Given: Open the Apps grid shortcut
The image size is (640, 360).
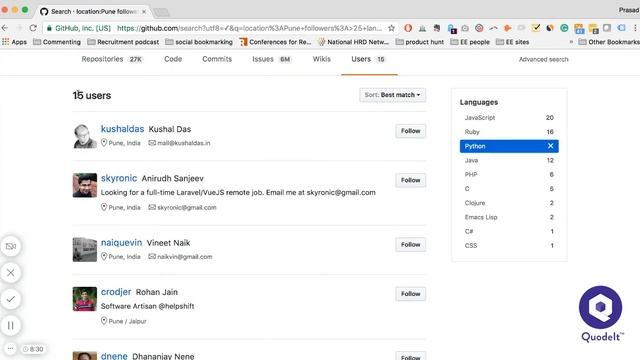Looking at the screenshot, I should point(14,42).
